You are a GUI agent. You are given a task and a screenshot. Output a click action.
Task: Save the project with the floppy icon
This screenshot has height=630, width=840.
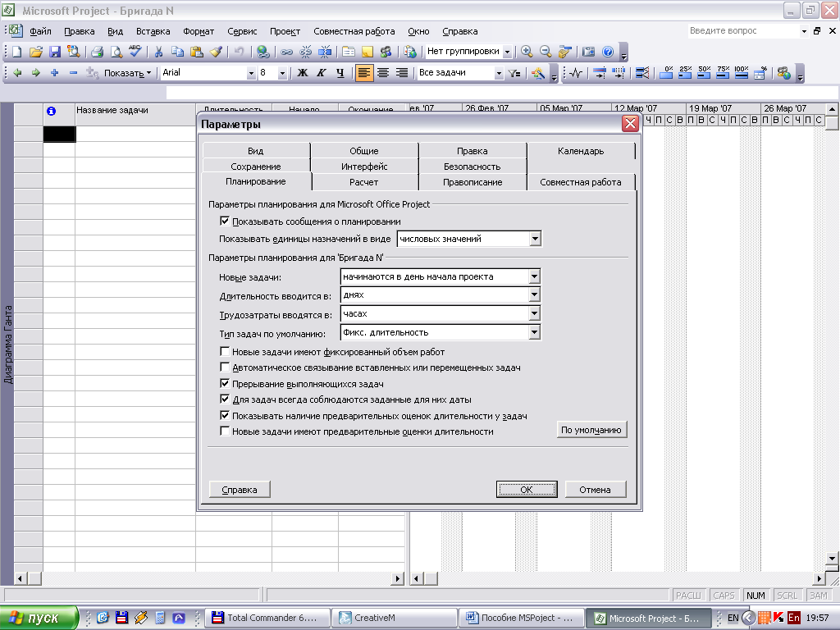click(55, 52)
